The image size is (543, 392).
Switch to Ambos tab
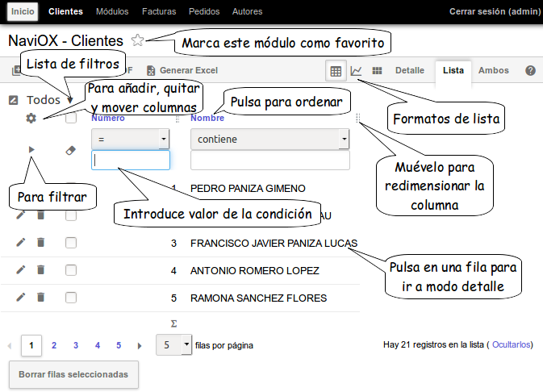494,70
